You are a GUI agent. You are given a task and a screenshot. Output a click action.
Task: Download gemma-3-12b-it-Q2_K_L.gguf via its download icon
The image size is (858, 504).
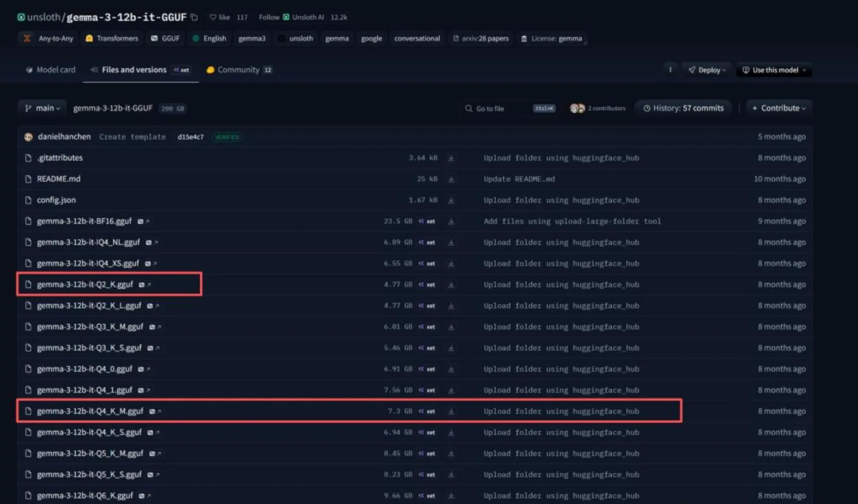pyautogui.click(x=451, y=306)
